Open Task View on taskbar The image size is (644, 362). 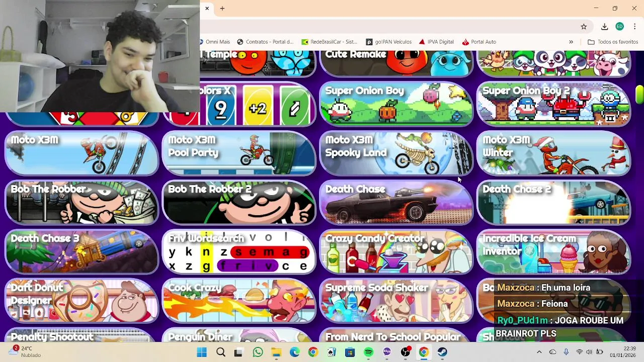coord(238,352)
